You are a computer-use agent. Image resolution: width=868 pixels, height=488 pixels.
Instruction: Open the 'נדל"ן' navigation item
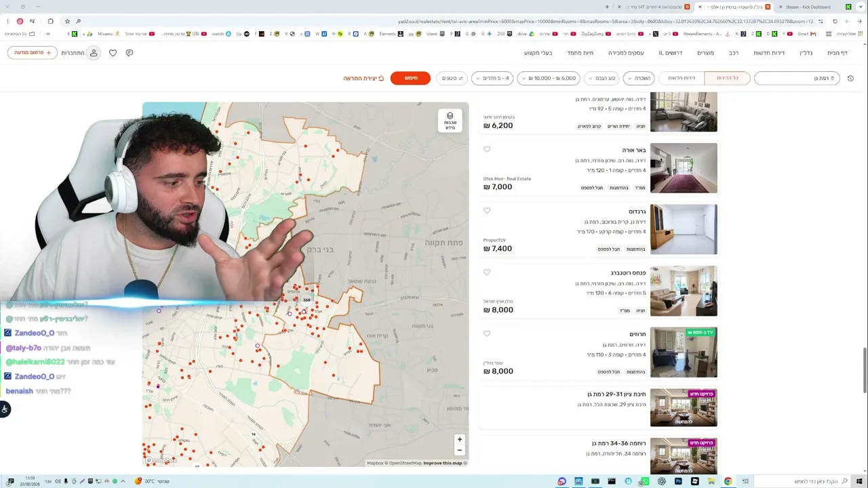click(806, 53)
